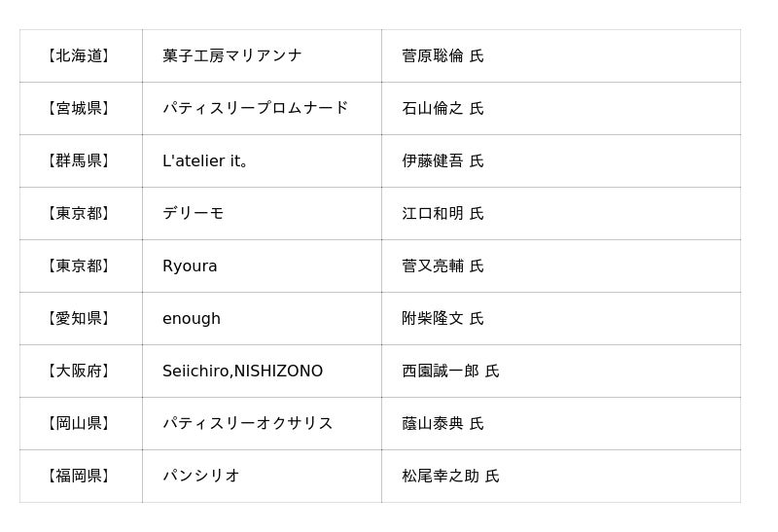Select the name 江口和明 氏
The image size is (778, 532).
[442, 214]
